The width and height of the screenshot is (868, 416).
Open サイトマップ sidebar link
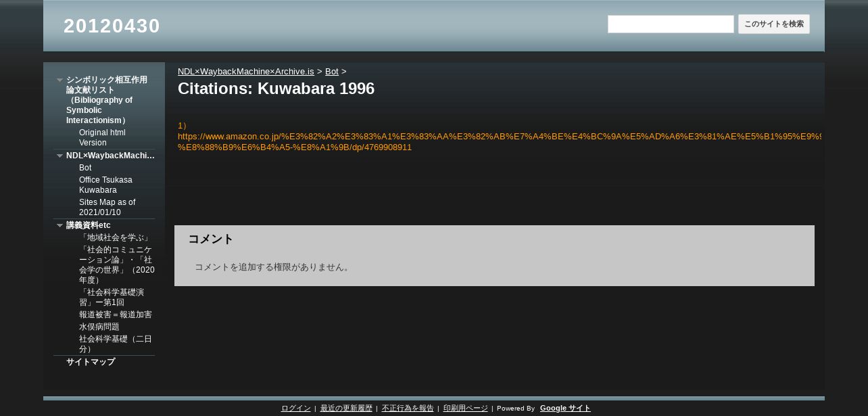click(91, 362)
